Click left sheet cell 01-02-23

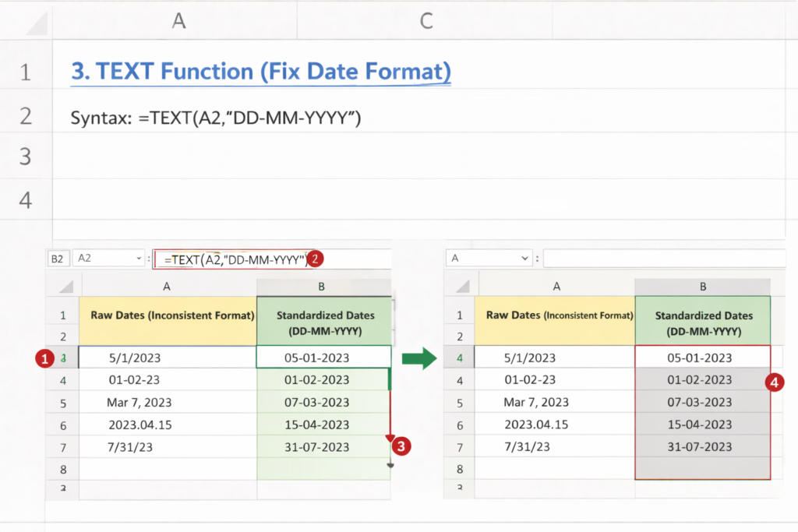click(x=168, y=379)
